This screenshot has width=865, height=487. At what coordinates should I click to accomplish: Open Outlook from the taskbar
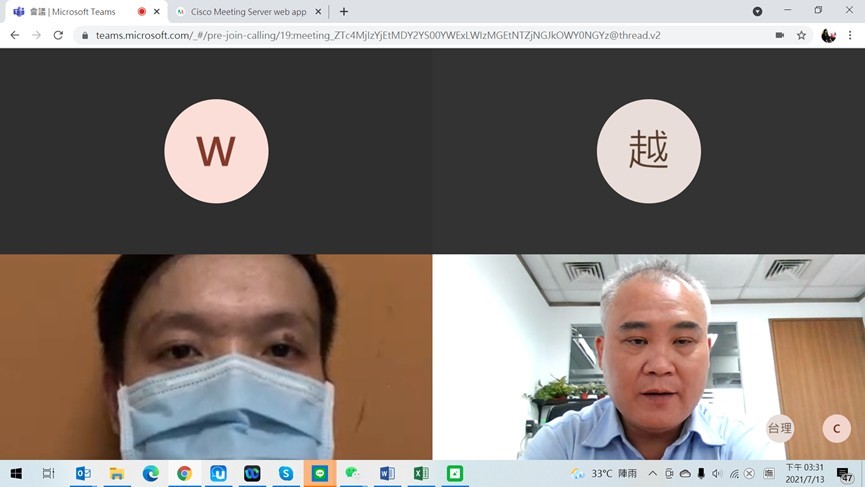coord(83,473)
